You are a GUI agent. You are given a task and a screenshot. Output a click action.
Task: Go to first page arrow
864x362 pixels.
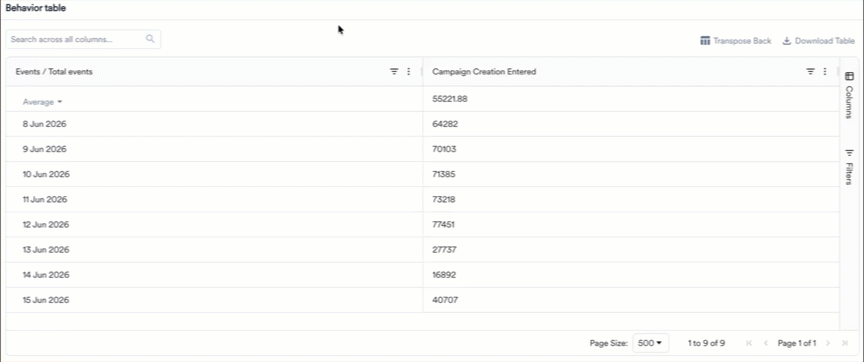click(749, 343)
